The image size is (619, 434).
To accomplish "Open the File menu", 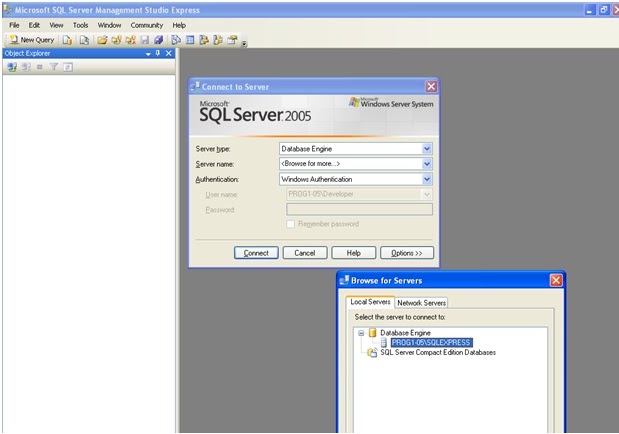I will pyautogui.click(x=14, y=25).
